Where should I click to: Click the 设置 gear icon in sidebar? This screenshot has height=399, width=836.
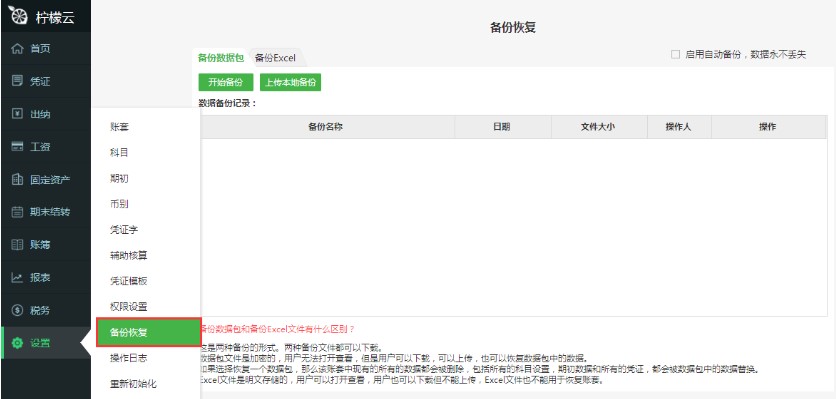17,343
